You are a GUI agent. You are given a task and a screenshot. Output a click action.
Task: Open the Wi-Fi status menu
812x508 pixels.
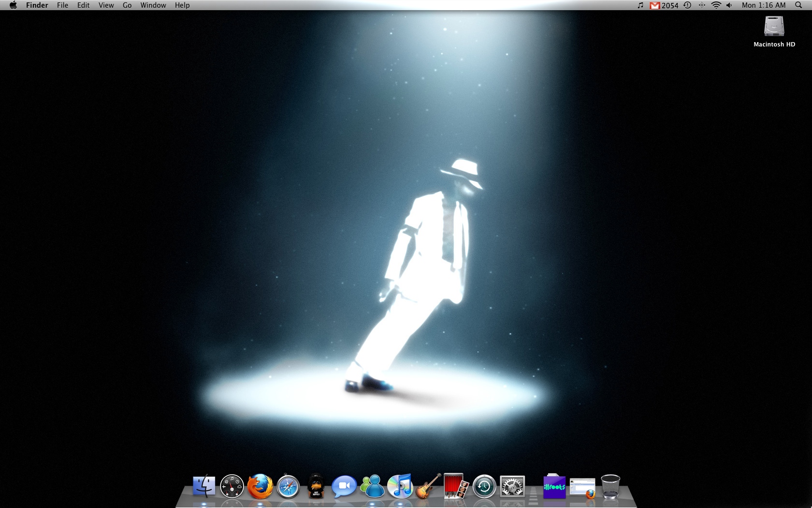click(x=716, y=5)
